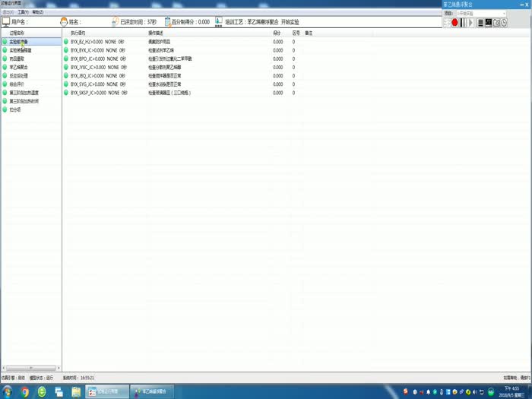Open the list icon in floating toolbar

point(480,23)
